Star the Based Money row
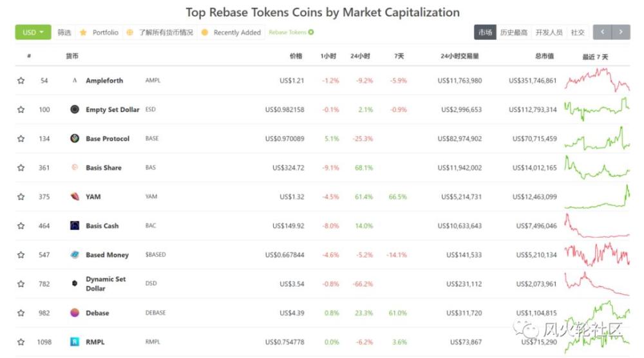The width and height of the screenshot is (644, 358). click(21, 255)
